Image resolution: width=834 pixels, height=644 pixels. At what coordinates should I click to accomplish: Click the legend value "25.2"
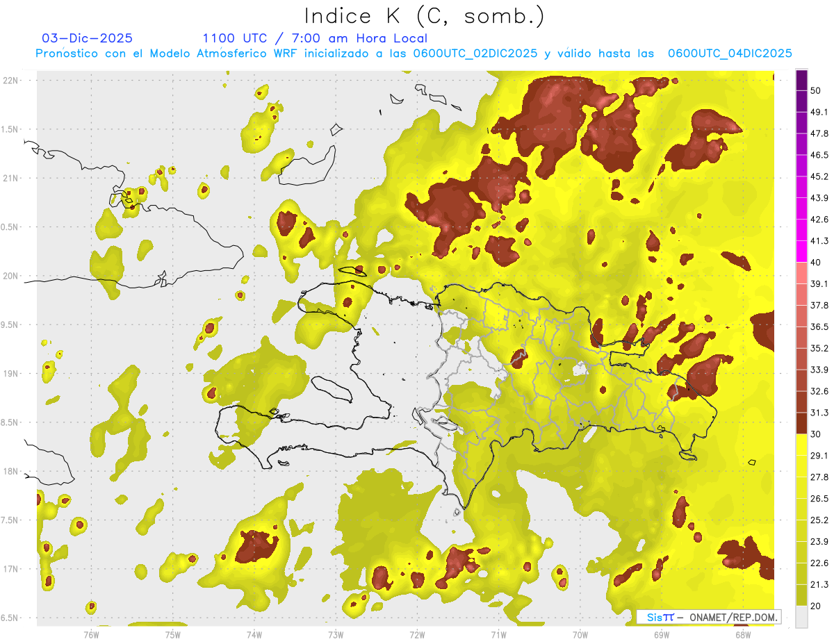coord(819,520)
